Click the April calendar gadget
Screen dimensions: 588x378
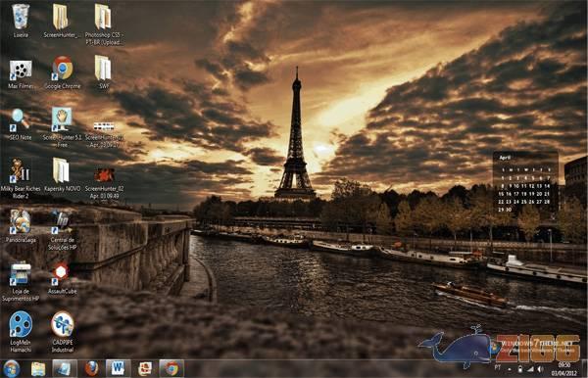coord(525,182)
